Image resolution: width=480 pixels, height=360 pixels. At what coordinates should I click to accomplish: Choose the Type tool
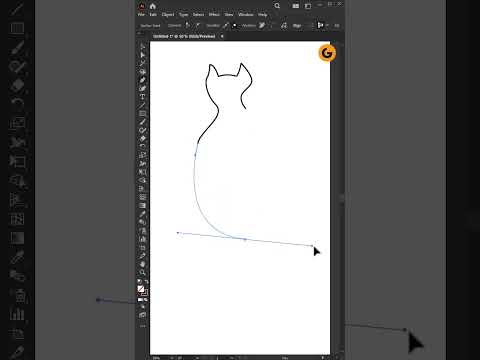tap(143, 97)
